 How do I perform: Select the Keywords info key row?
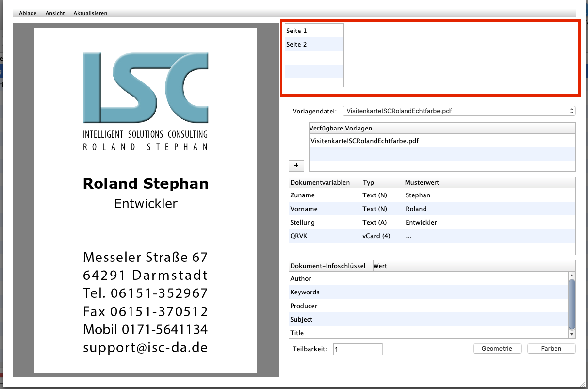(428, 292)
